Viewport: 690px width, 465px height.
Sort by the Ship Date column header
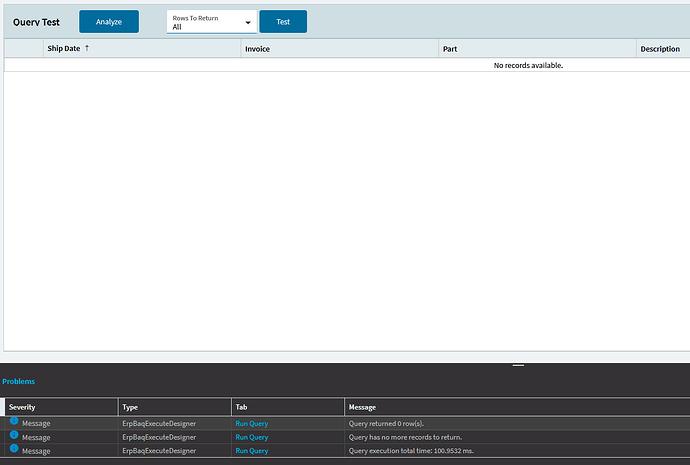pyautogui.click(x=64, y=48)
